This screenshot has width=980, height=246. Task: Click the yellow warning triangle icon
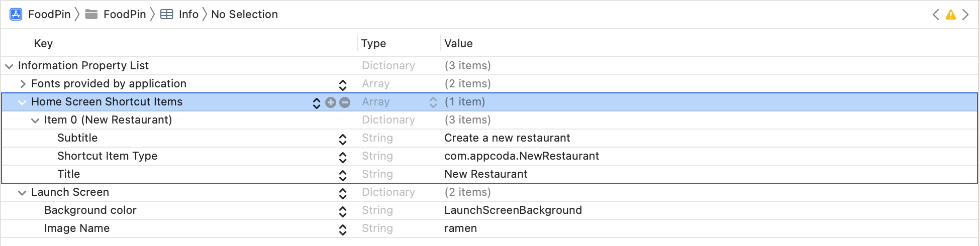tap(950, 15)
